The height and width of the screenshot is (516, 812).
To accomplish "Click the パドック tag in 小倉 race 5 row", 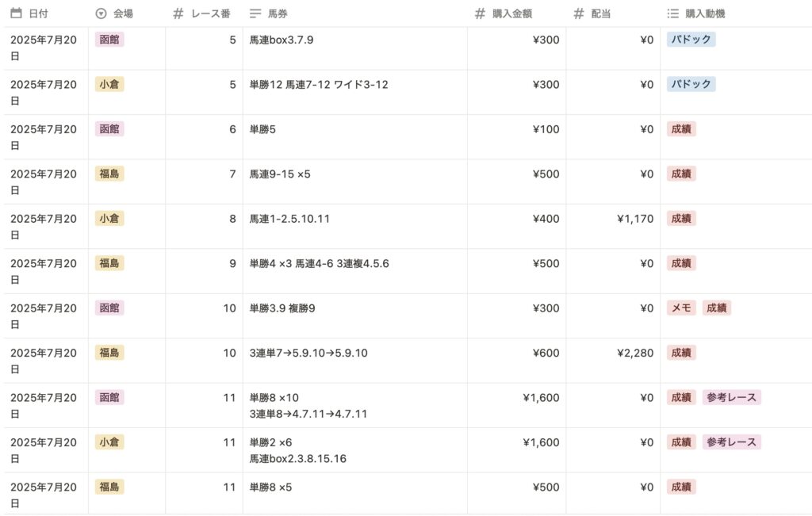I will coord(691,84).
